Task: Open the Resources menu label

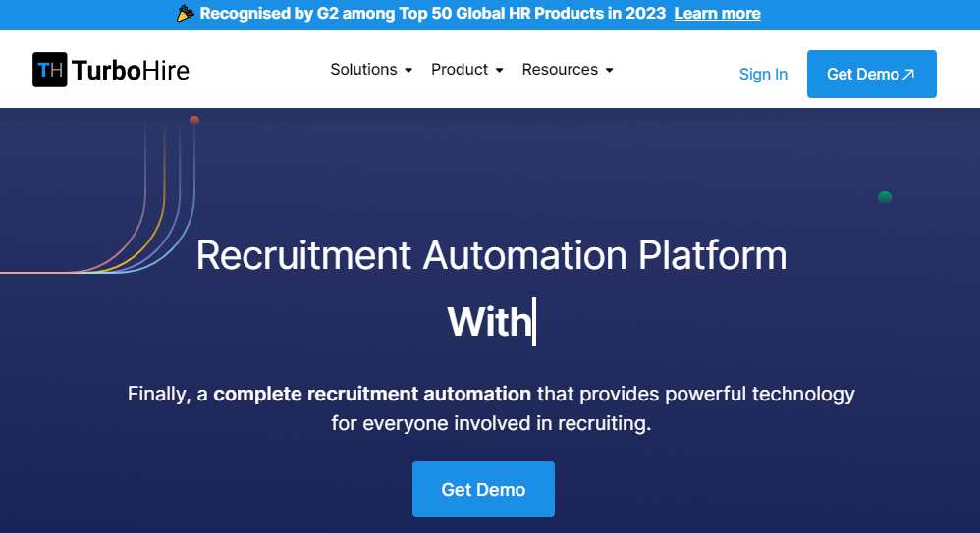Action: 560,70
